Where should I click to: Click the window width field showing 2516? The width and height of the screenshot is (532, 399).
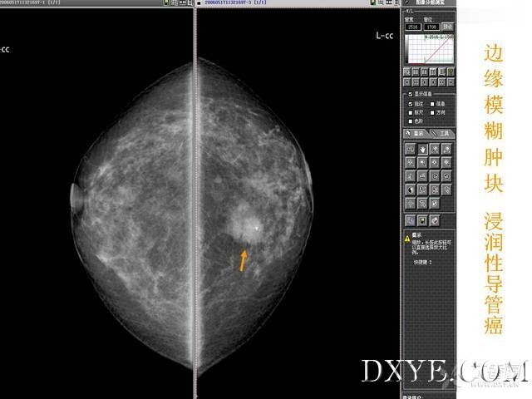point(412,27)
